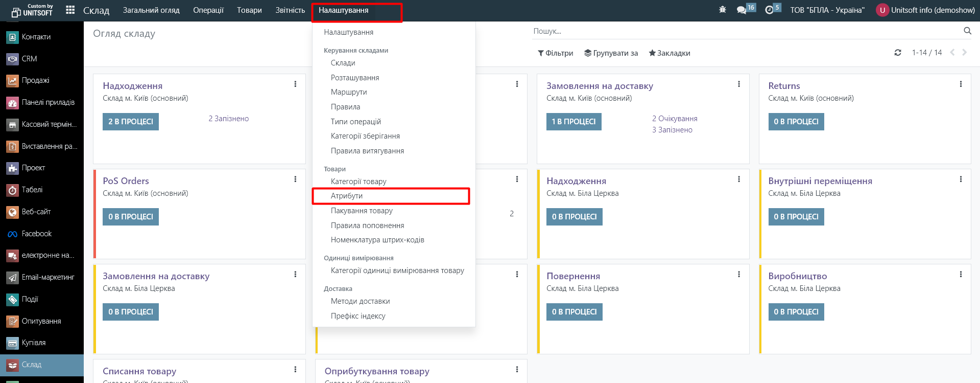Open kebab menu on Returns card
Viewport: 980px width, 383px height.
point(961,84)
